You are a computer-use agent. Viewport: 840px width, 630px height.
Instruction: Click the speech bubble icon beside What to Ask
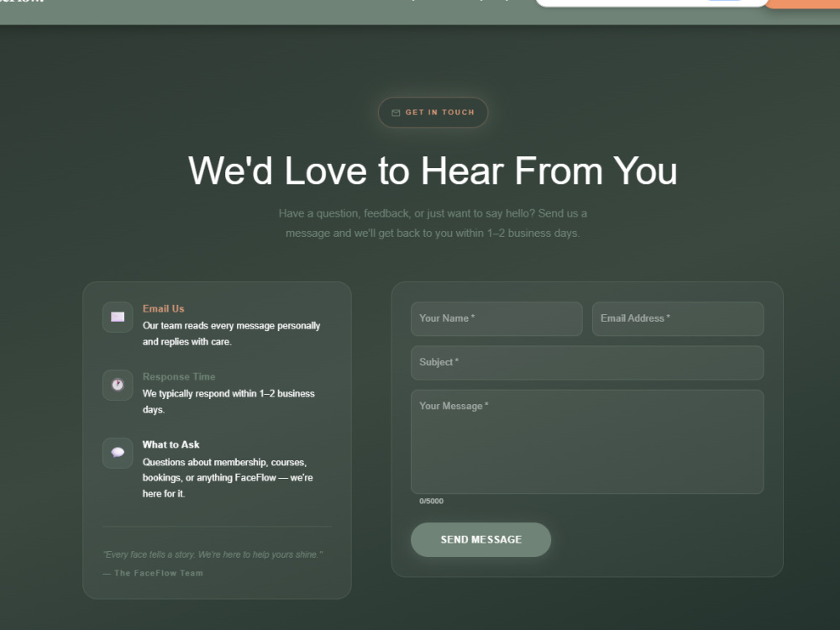(118, 453)
